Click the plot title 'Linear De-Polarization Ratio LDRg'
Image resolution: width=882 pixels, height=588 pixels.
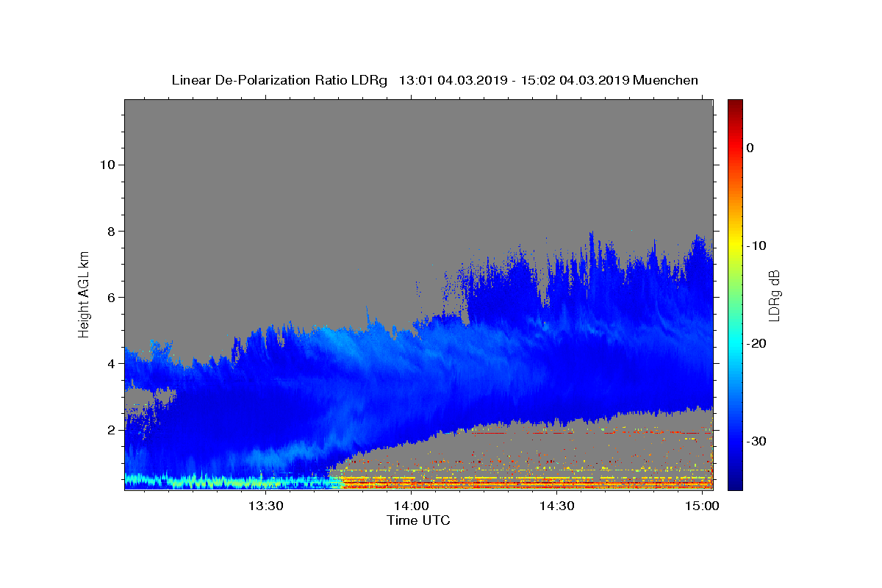279,80
